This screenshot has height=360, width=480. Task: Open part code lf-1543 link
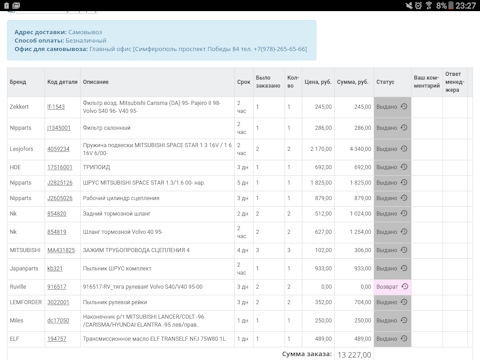coord(56,107)
